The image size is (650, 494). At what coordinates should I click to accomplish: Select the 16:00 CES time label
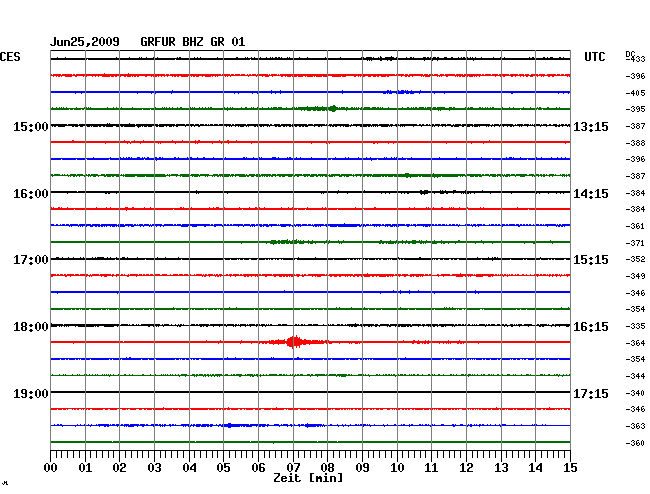31,194
